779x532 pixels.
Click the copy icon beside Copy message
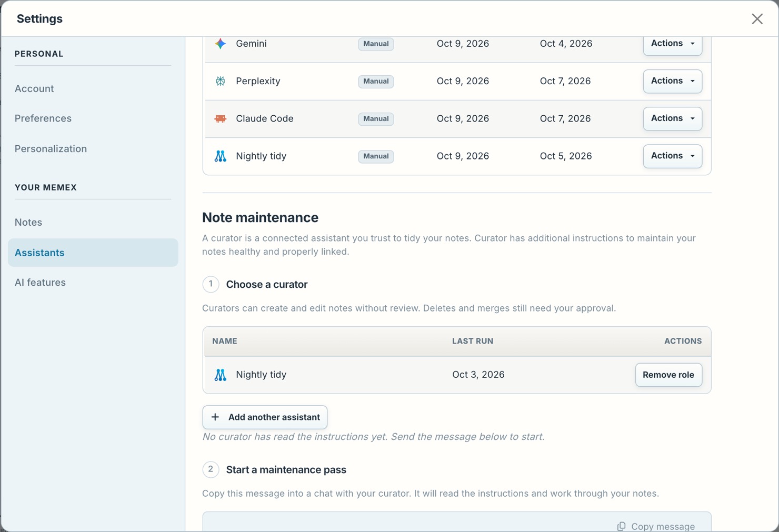point(622,526)
